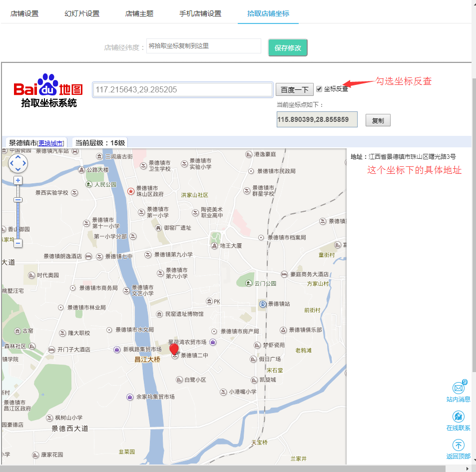The height and width of the screenshot is (472, 476).
Task: Click the 百度一下 search button
Action: click(x=294, y=90)
